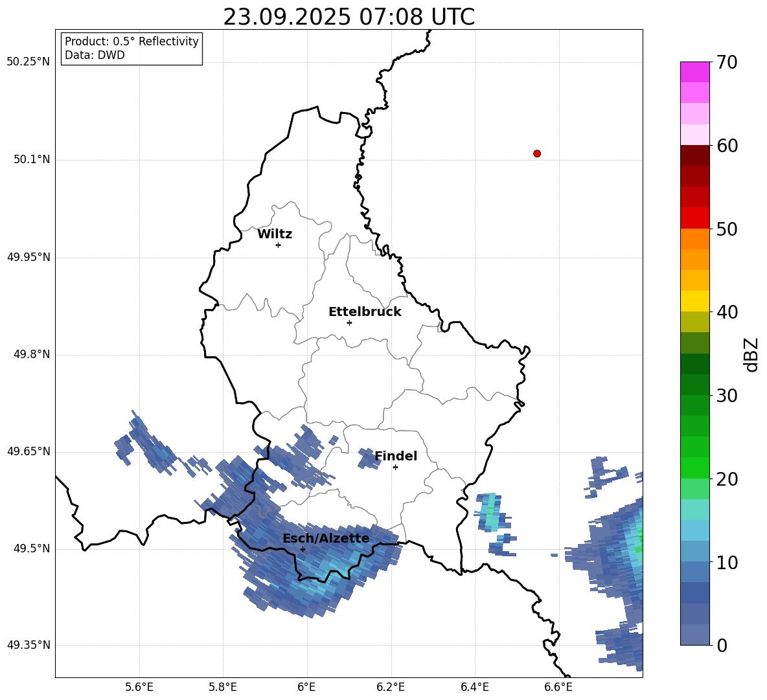This screenshot has height=700, width=767.
Task: Click the 5.8°E longitude label
Action: [223, 687]
